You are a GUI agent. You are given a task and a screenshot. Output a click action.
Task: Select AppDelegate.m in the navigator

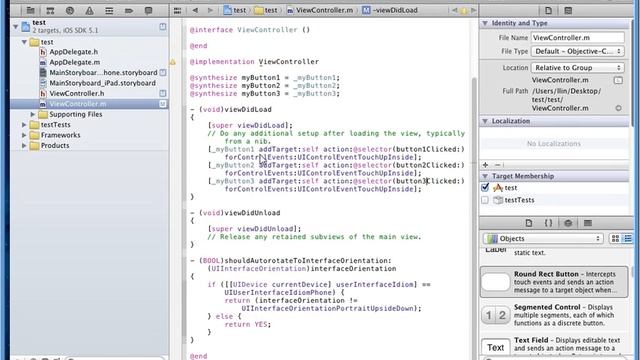[x=75, y=62]
